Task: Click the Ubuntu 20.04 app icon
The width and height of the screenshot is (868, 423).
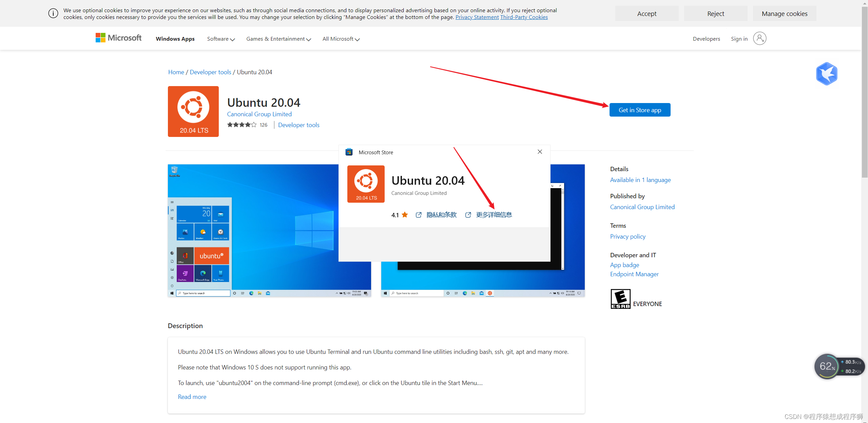Action: click(194, 111)
